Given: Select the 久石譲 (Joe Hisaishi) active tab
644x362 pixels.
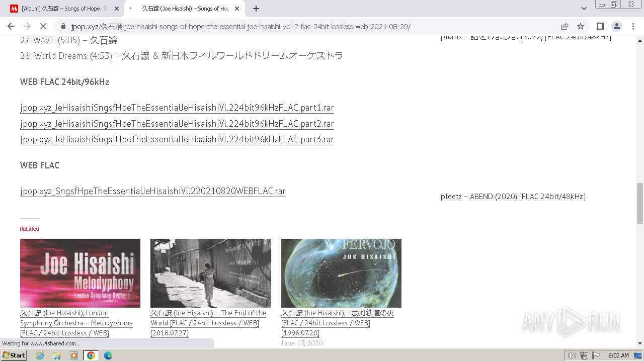Looking at the screenshot, I should point(185,9).
